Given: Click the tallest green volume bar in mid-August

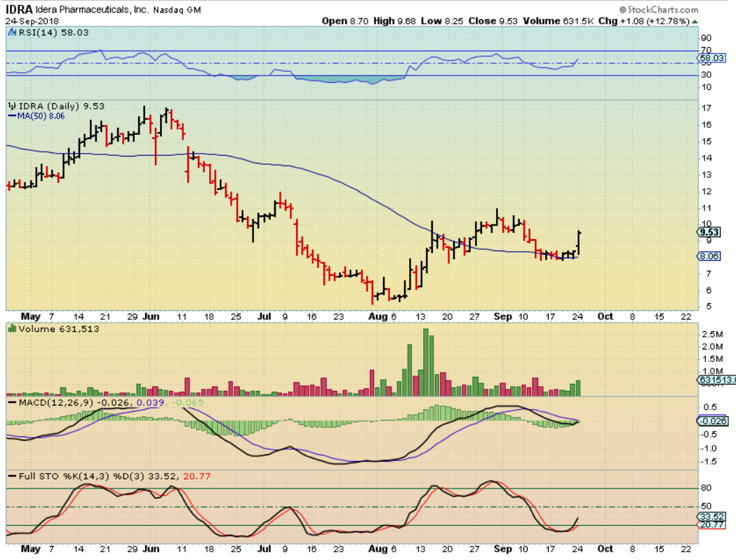Looking at the screenshot, I should (x=426, y=362).
